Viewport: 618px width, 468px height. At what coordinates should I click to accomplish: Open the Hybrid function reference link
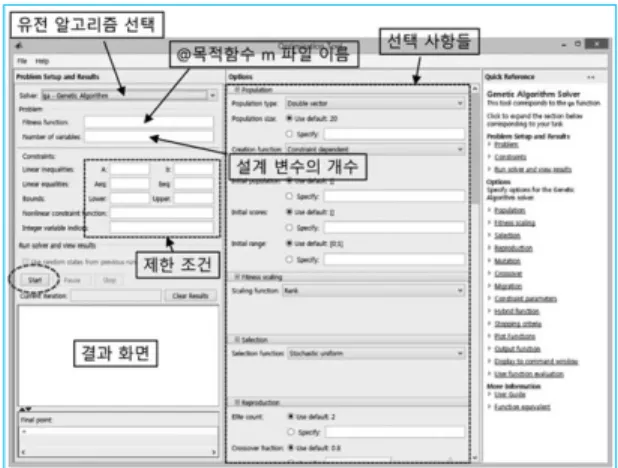(517, 311)
